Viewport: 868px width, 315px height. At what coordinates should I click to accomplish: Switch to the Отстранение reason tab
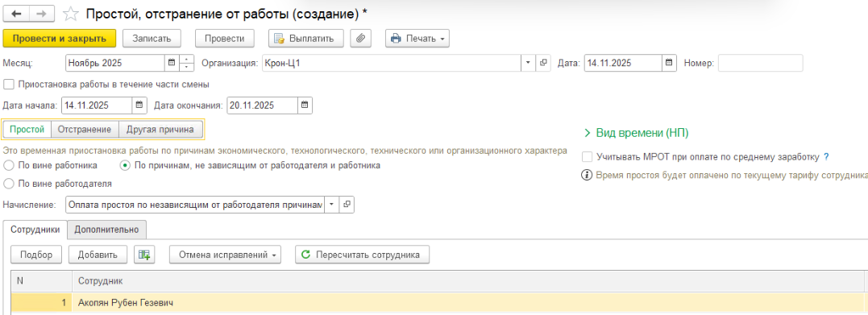(85, 130)
